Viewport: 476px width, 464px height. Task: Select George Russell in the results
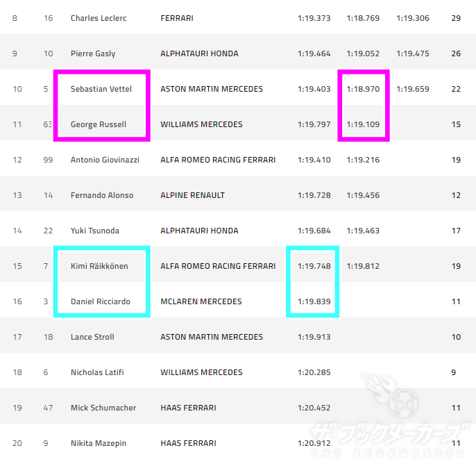click(99, 124)
